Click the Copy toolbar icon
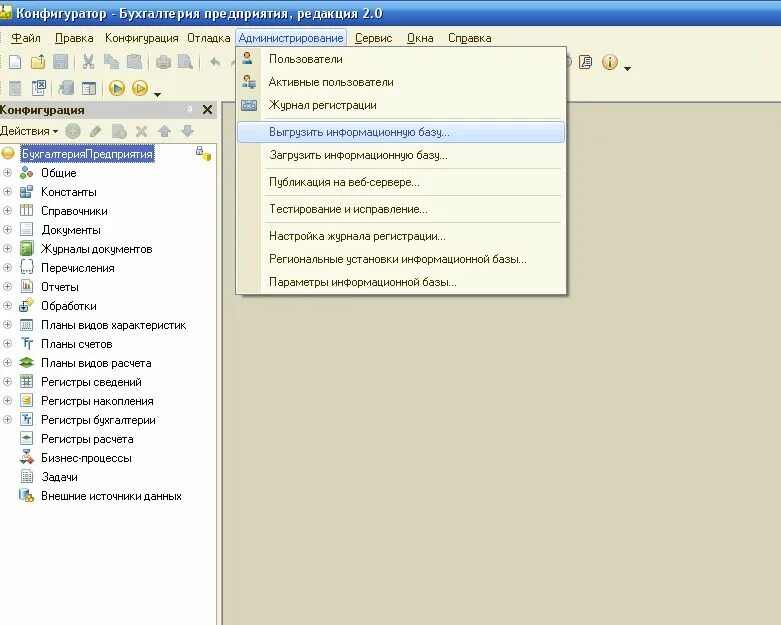This screenshot has height=625, width=781. (x=112, y=62)
